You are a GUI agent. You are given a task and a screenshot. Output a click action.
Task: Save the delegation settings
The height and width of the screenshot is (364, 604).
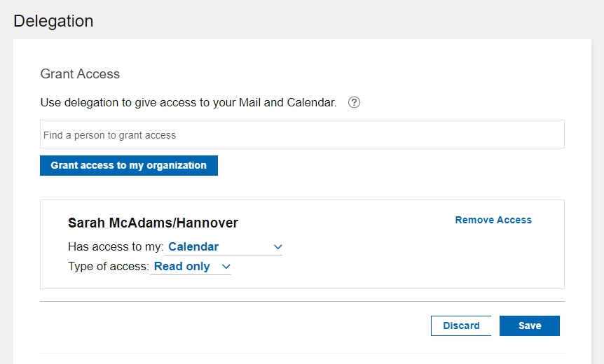point(530,325)
